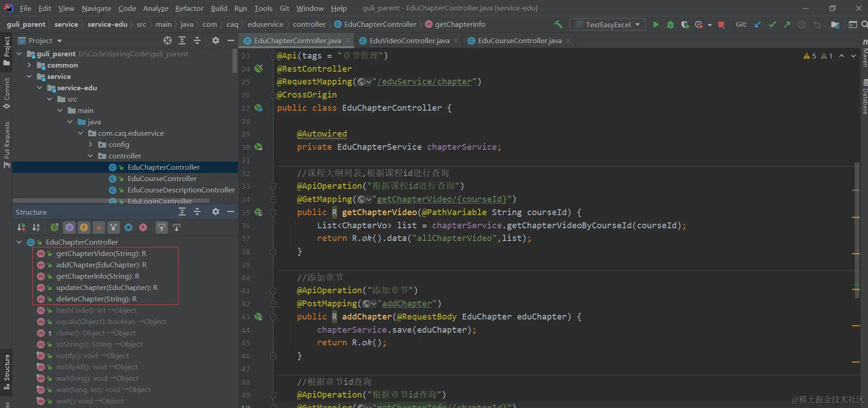Open Commit tool window from left sidebar
The height and width of the screenshot is (408, 868).
(x=6, y=93)
